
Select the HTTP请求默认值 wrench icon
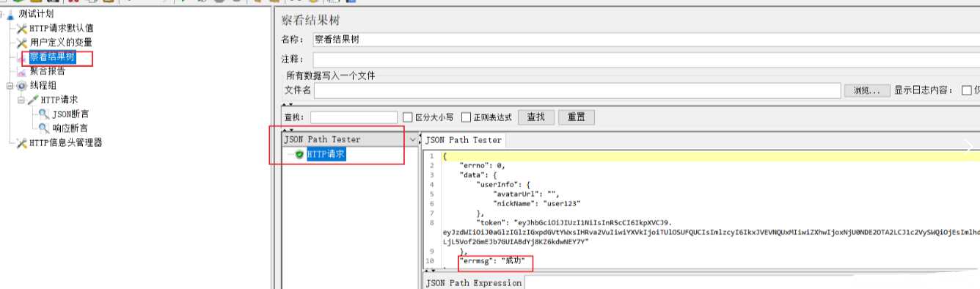coord(22,29)
